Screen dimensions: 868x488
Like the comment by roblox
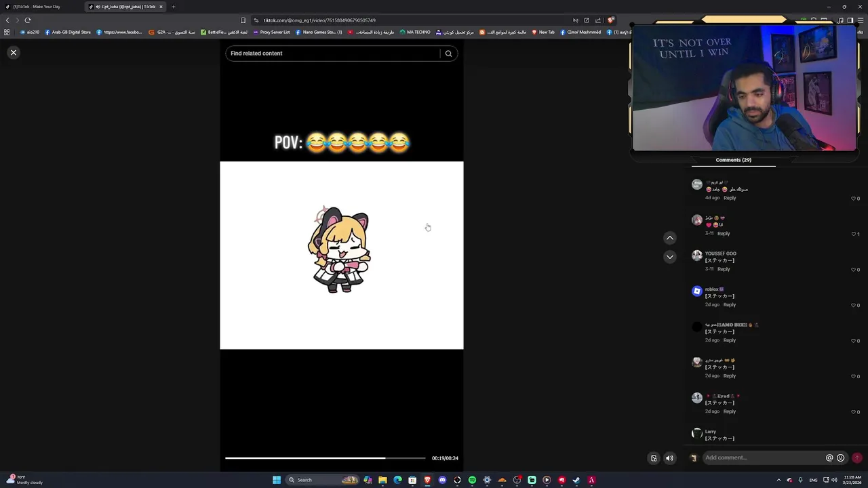click(x=853, y=305)
